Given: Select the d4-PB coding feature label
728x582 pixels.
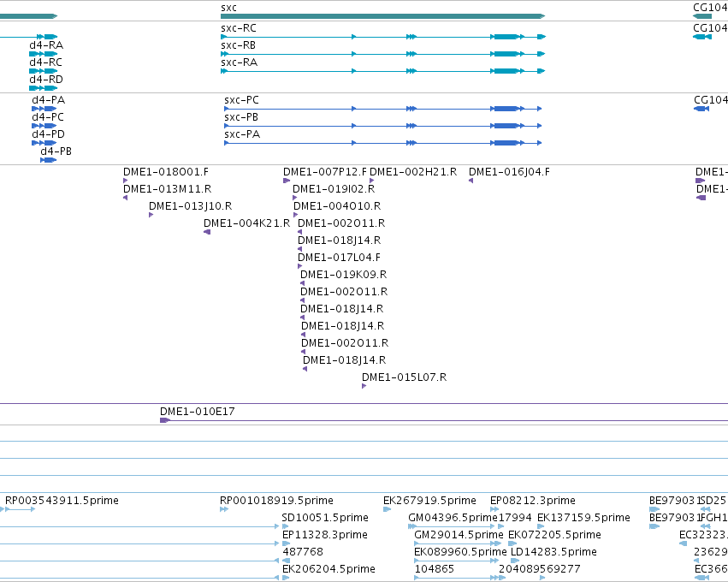Looking at the screenshot, I should click(56, 151).
